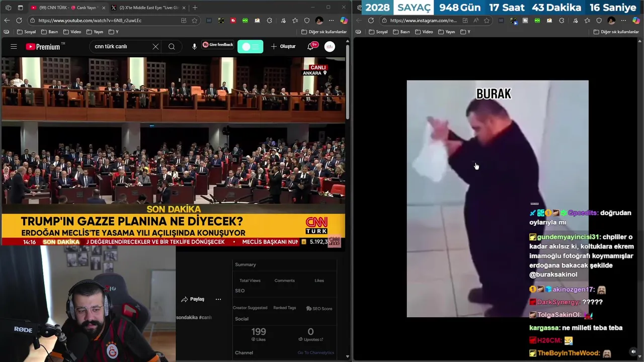Open the left browser workspaces icon

[8, 8]
